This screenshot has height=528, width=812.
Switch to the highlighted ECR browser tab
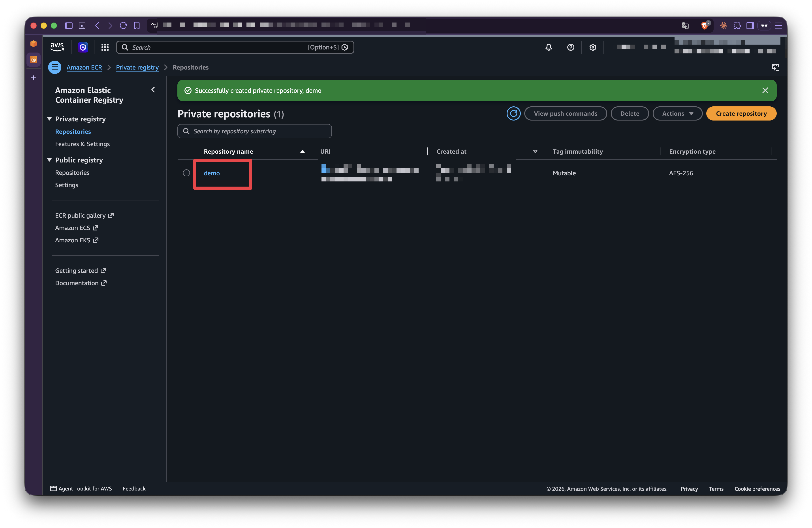(34, 60)
